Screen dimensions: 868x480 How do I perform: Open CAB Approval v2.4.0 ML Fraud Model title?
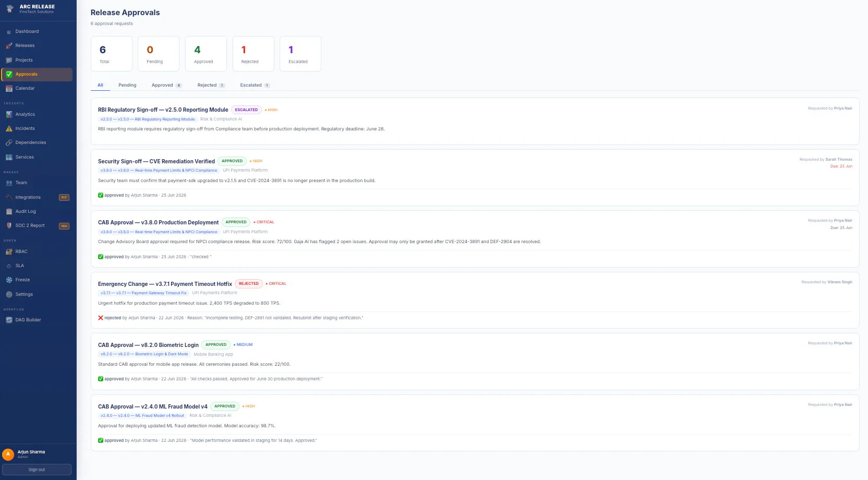153,406
